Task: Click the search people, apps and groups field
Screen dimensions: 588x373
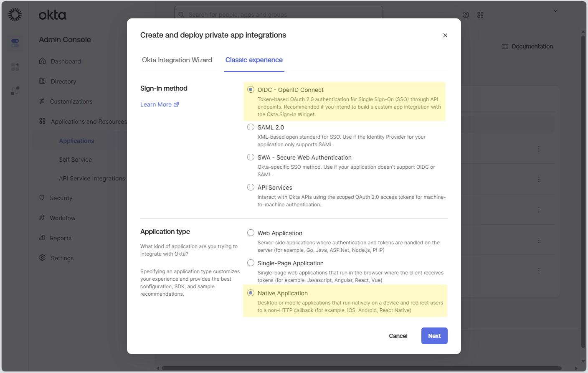Action: point(279,15)
